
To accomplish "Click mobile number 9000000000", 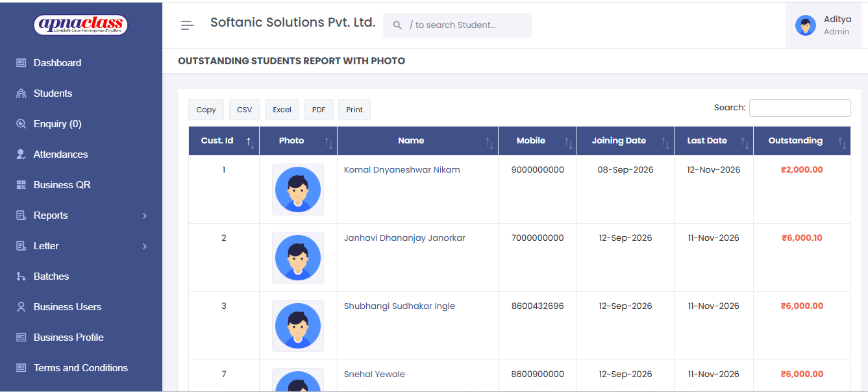I will click(538, 170).
